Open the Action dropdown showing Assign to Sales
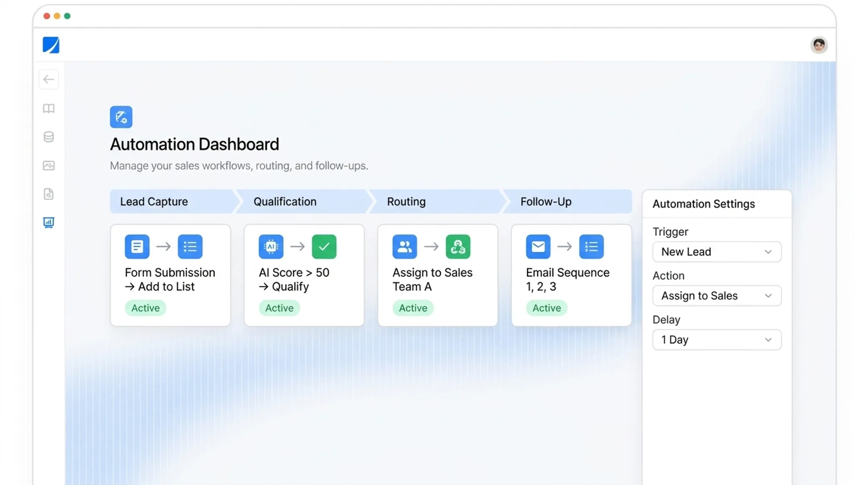The height and width of the screenshot is (485, 868). click(717, 296)
